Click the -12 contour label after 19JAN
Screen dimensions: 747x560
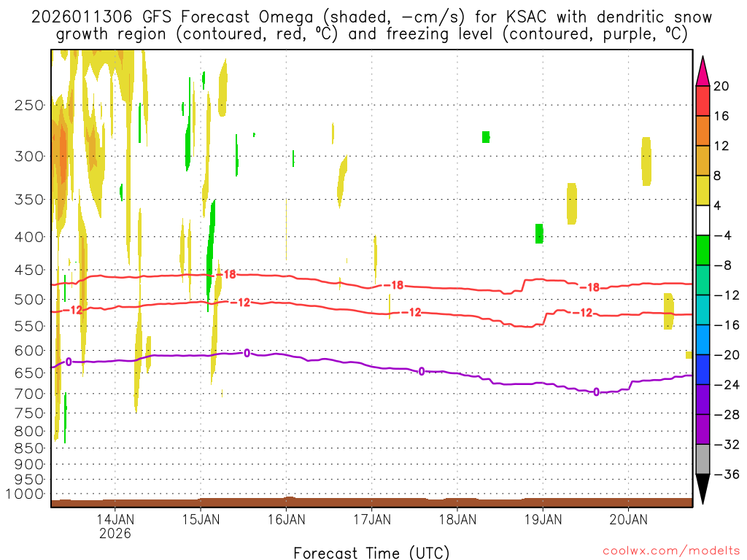(583, 313)
